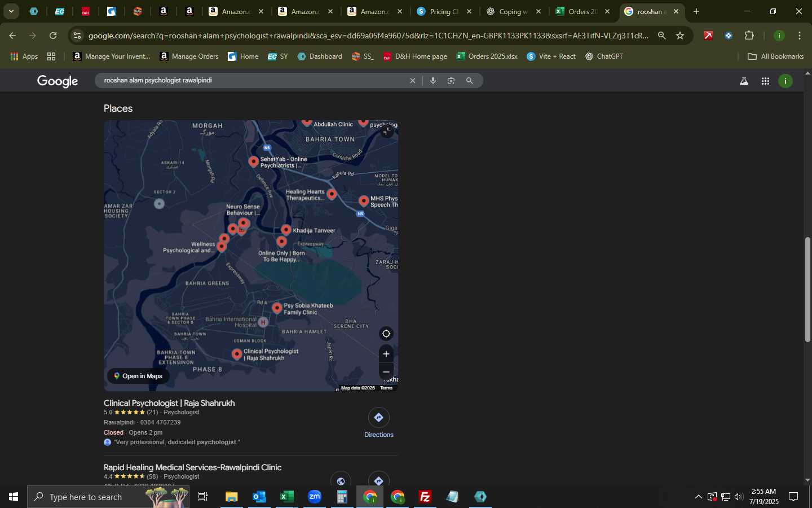
Task: Open Dashboard bookmark
Action: click(x=320, y=56)
